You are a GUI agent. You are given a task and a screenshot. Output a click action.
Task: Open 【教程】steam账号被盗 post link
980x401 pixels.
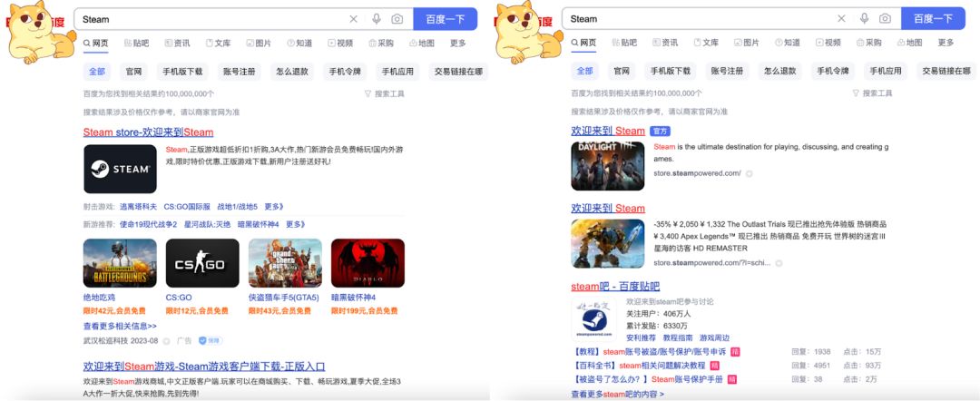tap(650, 352)
